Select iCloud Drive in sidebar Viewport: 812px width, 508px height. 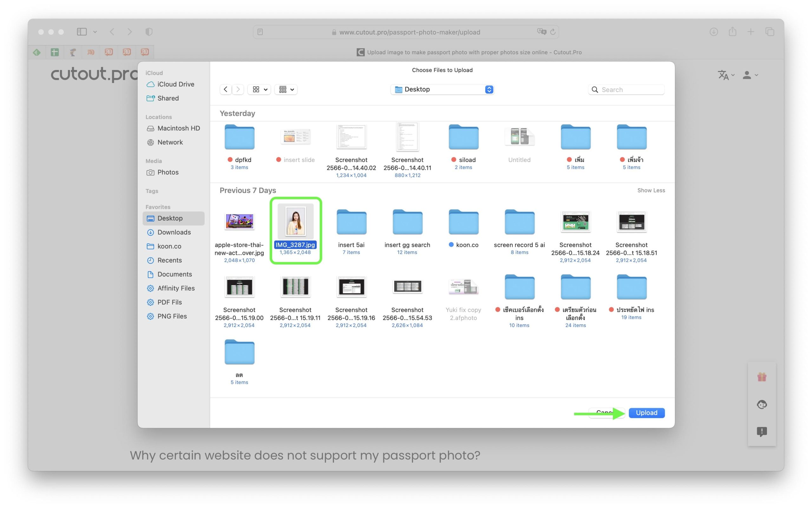tap(175, 84)
